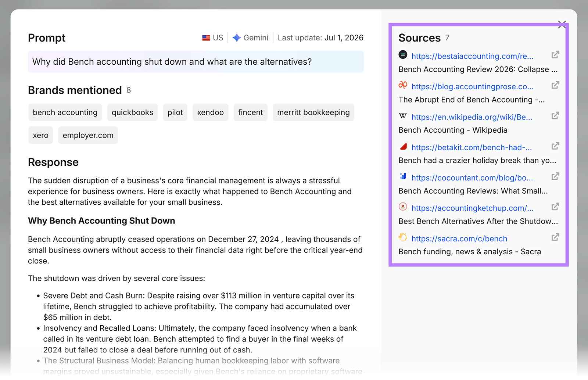Click 'Bench Accounting Reviews: What Small' title
Screen dimensions: 588x380
[473, 191]
